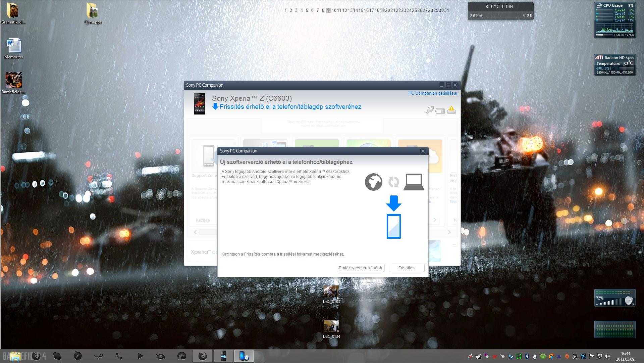Viewport: 644px width, 363px height.
Task: Click the speaker volume icon in the tray
Action: point(607,356)
